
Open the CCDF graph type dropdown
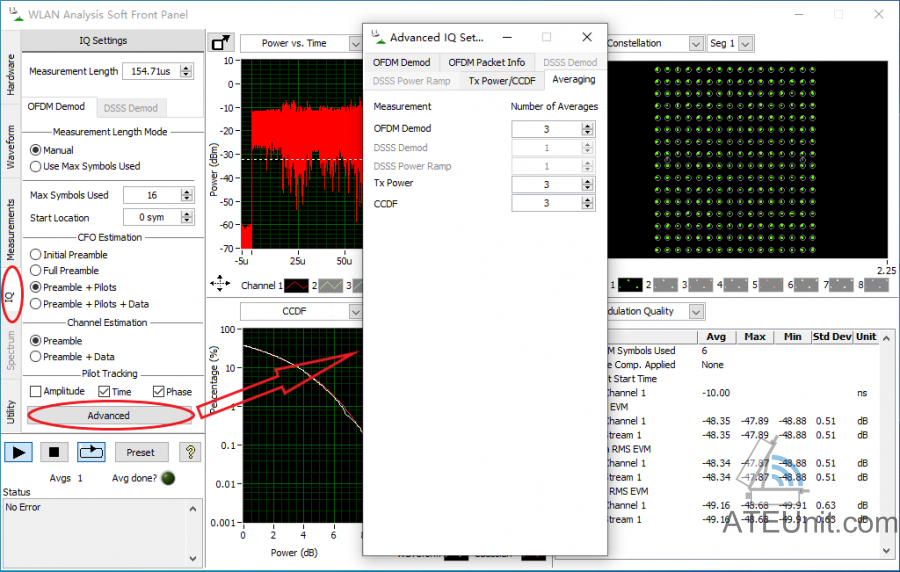pos(355,312)
